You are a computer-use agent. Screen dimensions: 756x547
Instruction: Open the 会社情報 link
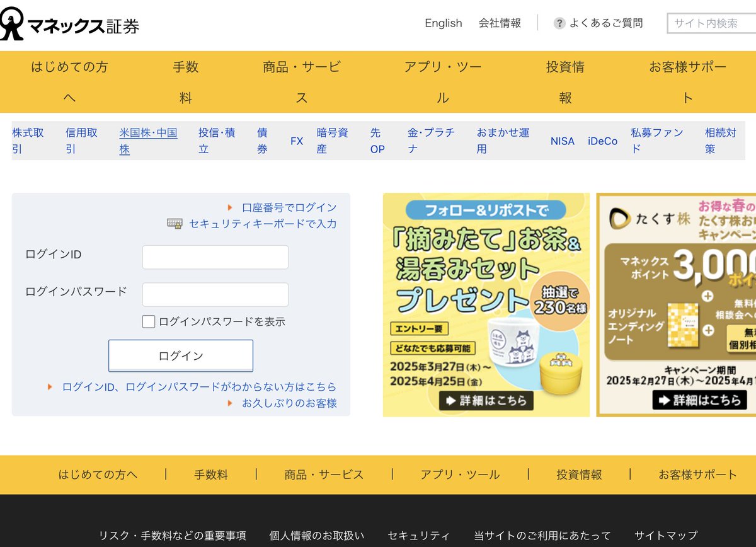500,23
